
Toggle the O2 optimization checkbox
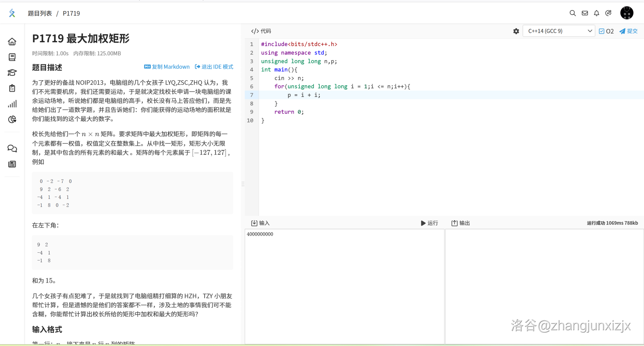[602, 31]
